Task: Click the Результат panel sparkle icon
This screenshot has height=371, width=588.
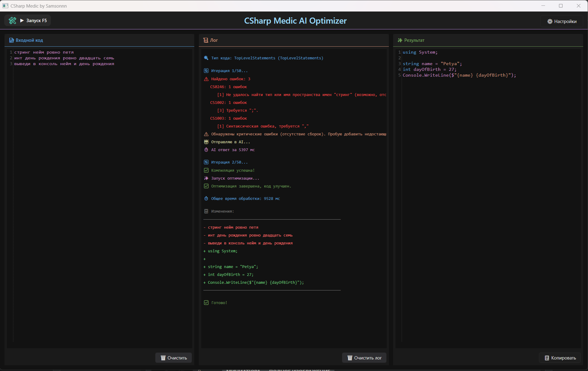Action: [x=400, y=40]
